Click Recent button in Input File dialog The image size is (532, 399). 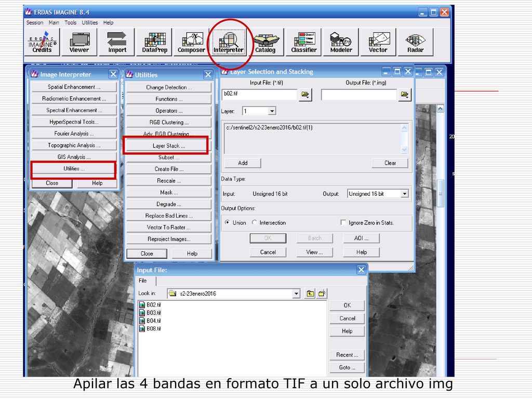347,355
